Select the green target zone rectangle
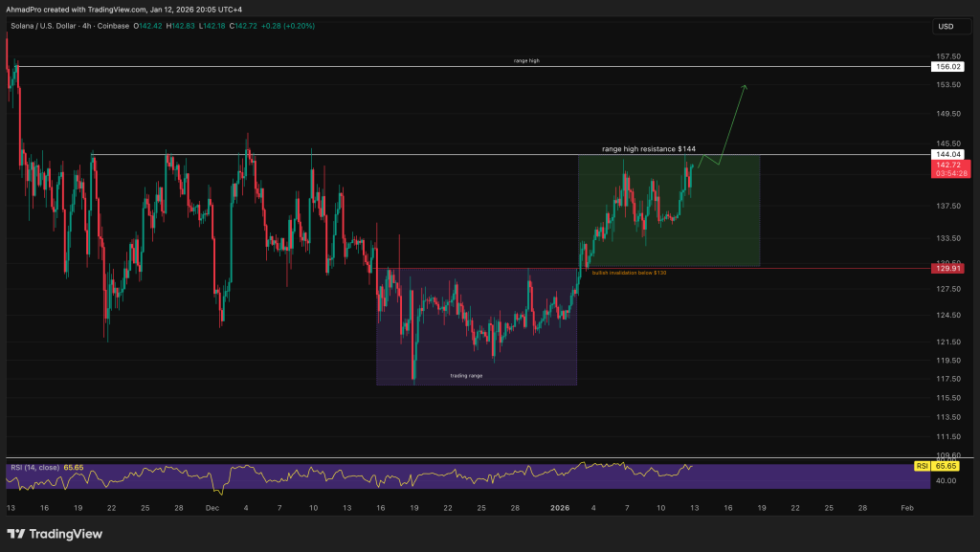The image size is (980, 552). pos(668,230)
